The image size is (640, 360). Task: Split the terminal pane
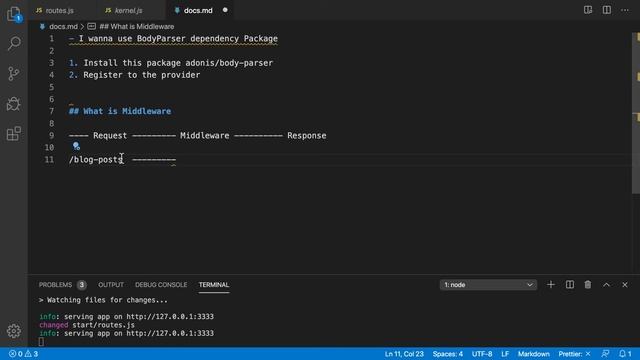click(569, 284)
